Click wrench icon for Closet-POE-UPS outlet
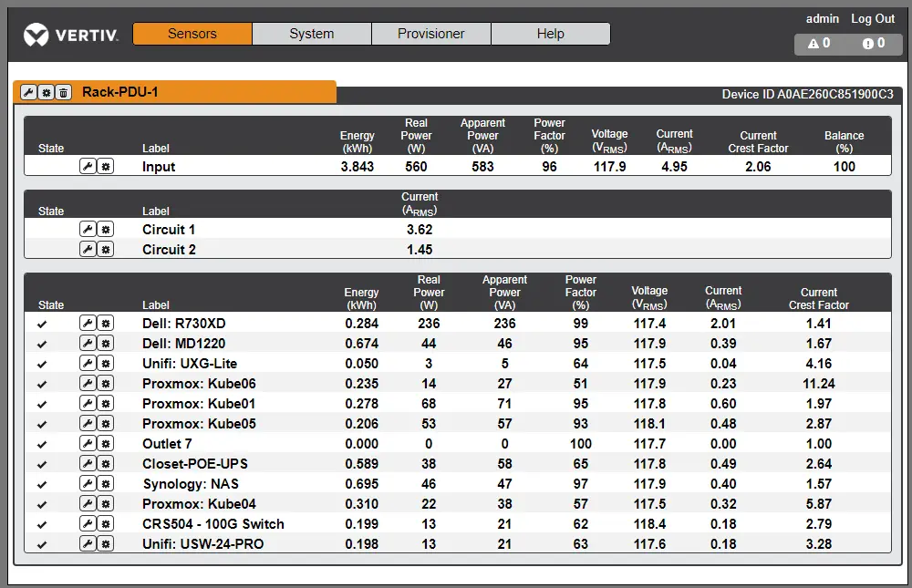Image resolution: width=912 pixels, height=588 pixels. click(88, 464)
